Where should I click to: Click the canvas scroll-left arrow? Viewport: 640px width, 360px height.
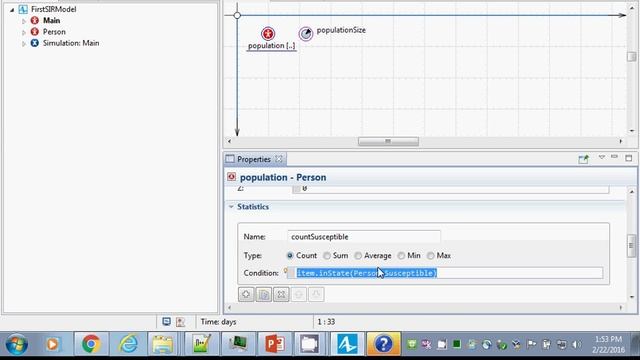(x=229, y=141)
